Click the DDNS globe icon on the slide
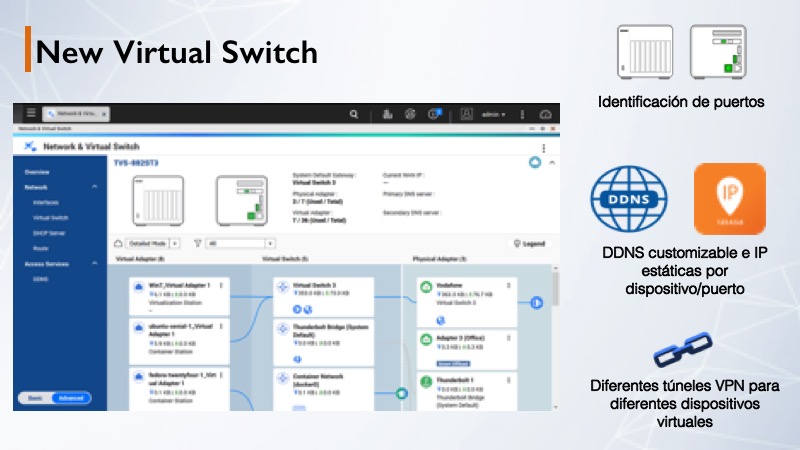800x450 pixels. pos(629,198)
